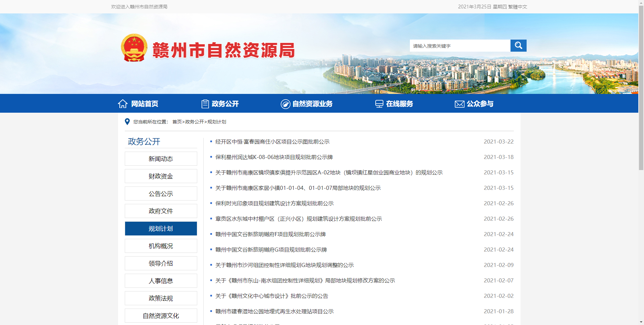The image size is (644, 325).
Task: Open the 公众参与 navigation menu
Action: (480, 104)
